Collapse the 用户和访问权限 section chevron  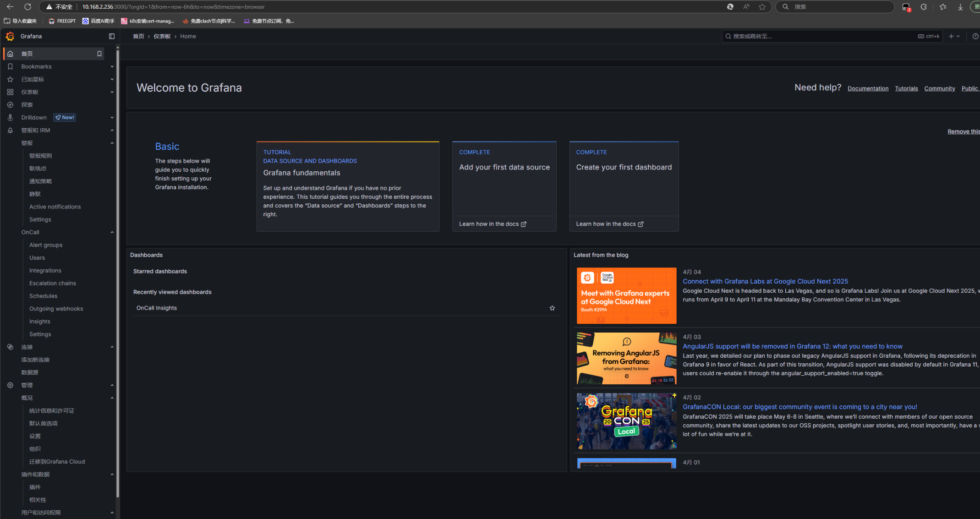click(112, 513)
